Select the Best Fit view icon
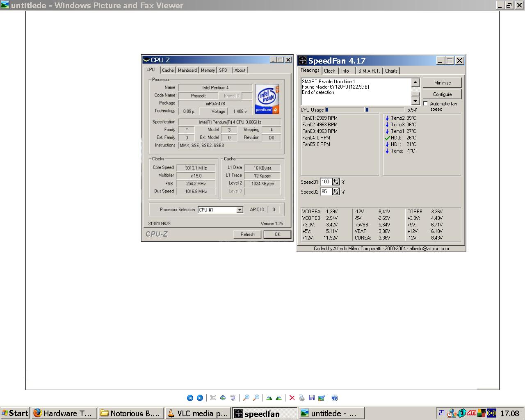This screenshot has height=420, width=525. pos(213,398)
